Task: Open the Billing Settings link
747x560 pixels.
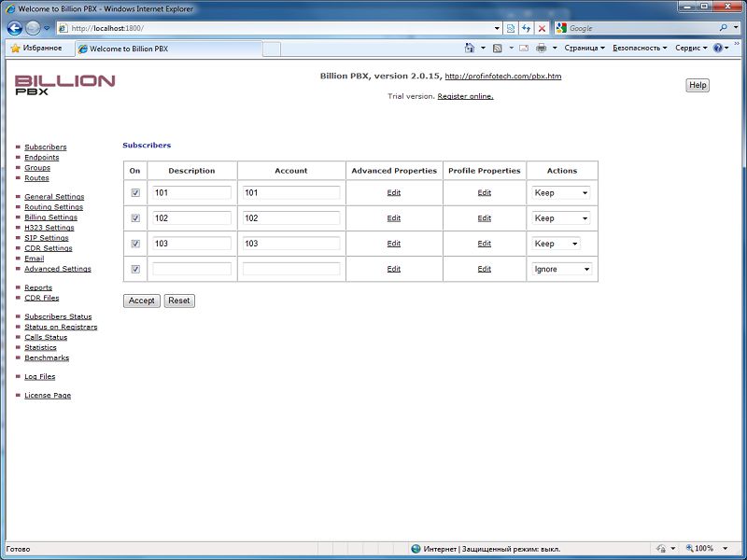Action: coord(51,217)
